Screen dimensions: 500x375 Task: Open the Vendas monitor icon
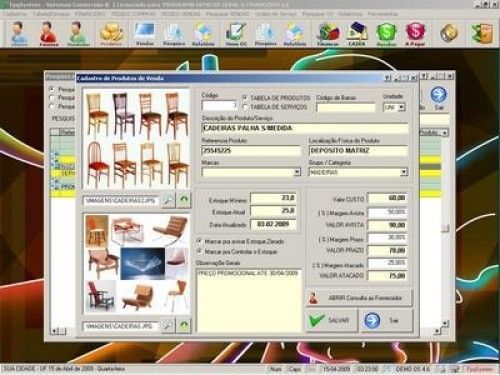pos(145,34)
